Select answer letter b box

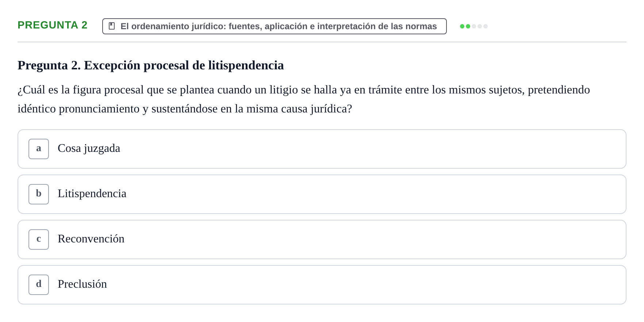click(x=39, y=194)
